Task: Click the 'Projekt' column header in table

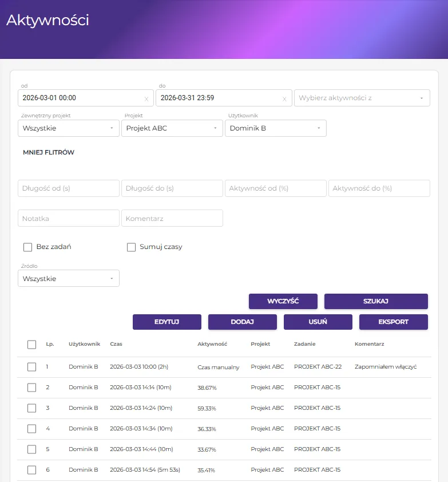Action: click(260, 344)
